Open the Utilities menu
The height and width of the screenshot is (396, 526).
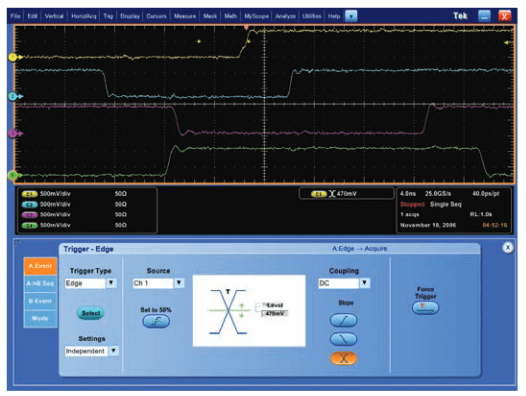(312, 16)
